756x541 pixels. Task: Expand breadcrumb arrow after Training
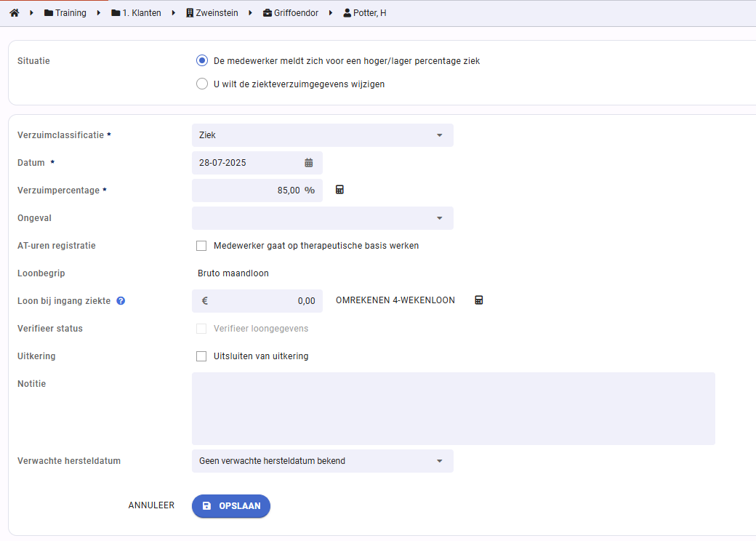98,13
